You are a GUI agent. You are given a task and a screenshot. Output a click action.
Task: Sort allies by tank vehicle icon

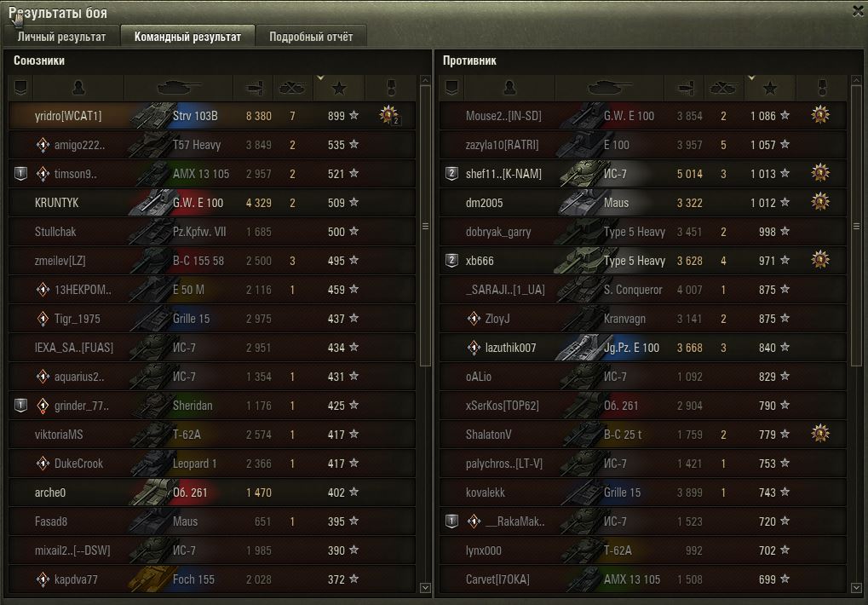178,88
